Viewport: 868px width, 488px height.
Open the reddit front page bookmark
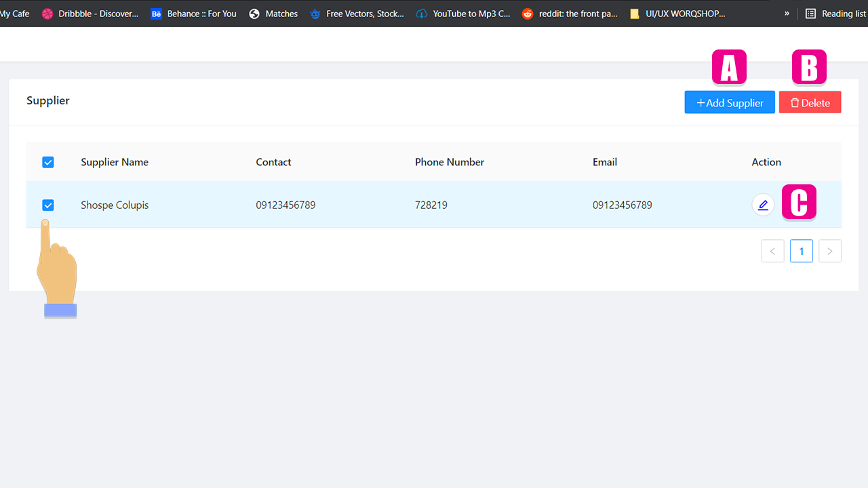pos(570,14)
